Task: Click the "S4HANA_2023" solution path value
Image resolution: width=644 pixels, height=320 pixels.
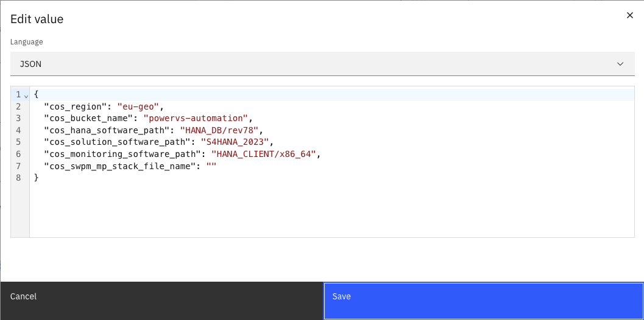Action: tap(235, 142)
